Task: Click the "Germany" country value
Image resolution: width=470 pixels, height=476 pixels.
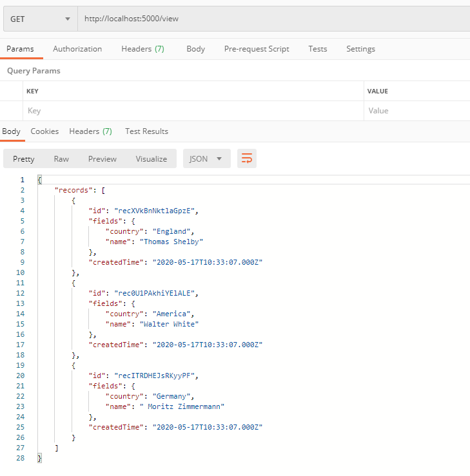Action: click(x=171, y=397)
